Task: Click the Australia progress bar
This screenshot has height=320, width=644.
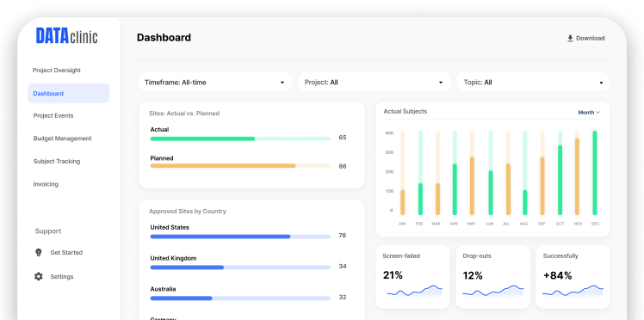Action: click(x=240, y=298)
